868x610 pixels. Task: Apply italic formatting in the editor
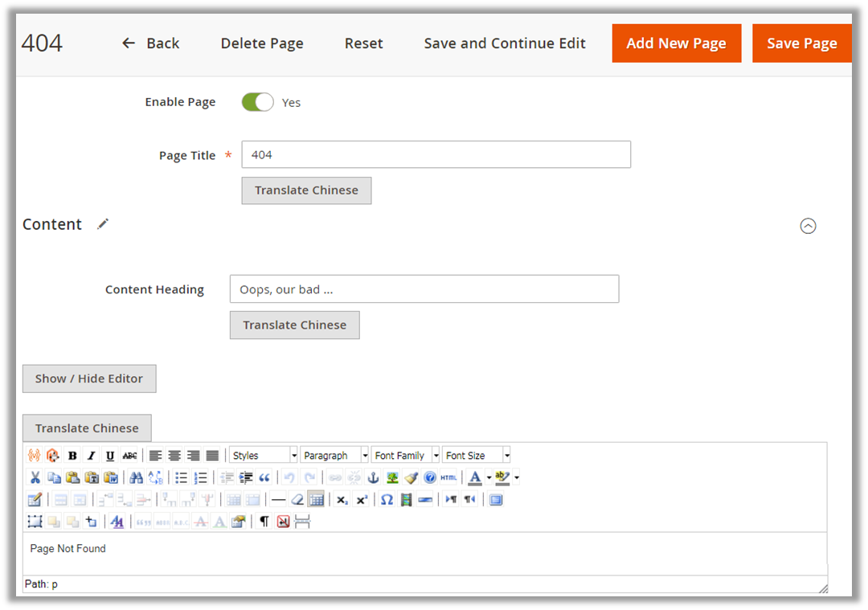point(92,456)
